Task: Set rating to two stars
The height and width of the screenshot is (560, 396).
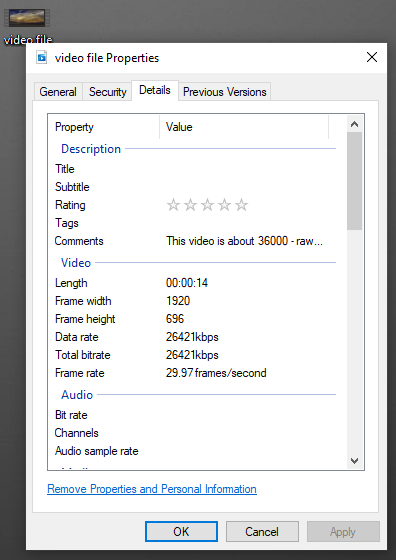Action: [x=190, y=205]
